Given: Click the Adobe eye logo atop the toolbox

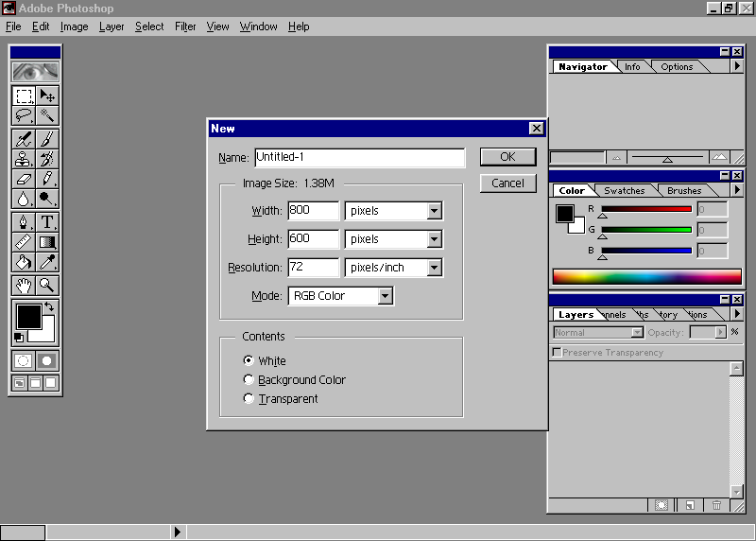Looking at the screenshot, I should [35, 72].
